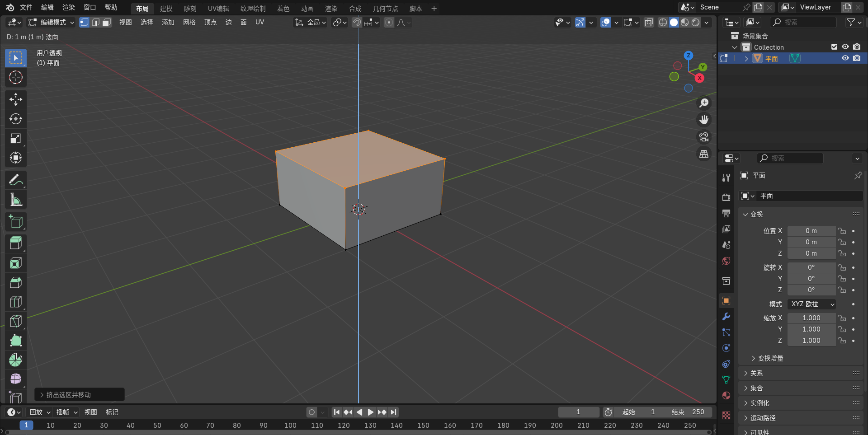Play the animation forward

[x=370, y=412]
